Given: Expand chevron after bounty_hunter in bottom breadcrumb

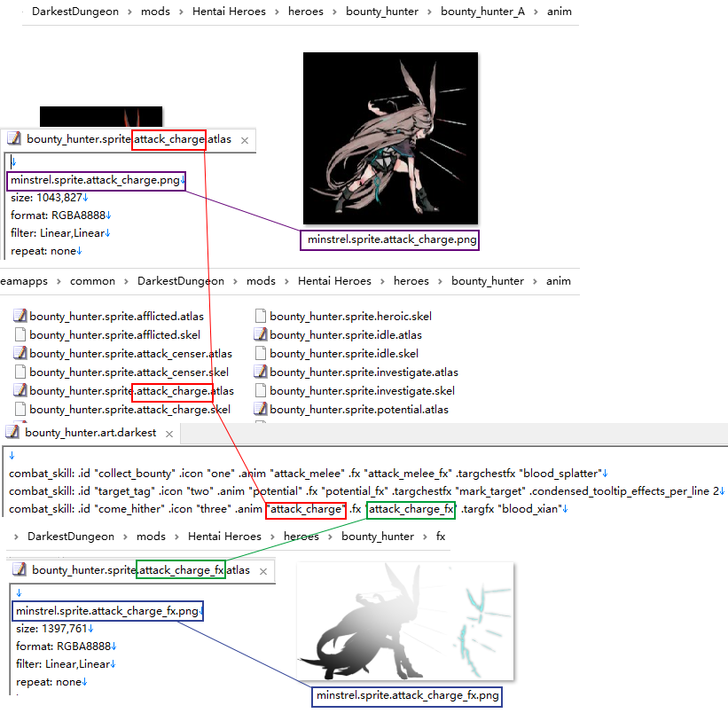Looking at the screenshot, I should 425,537.
